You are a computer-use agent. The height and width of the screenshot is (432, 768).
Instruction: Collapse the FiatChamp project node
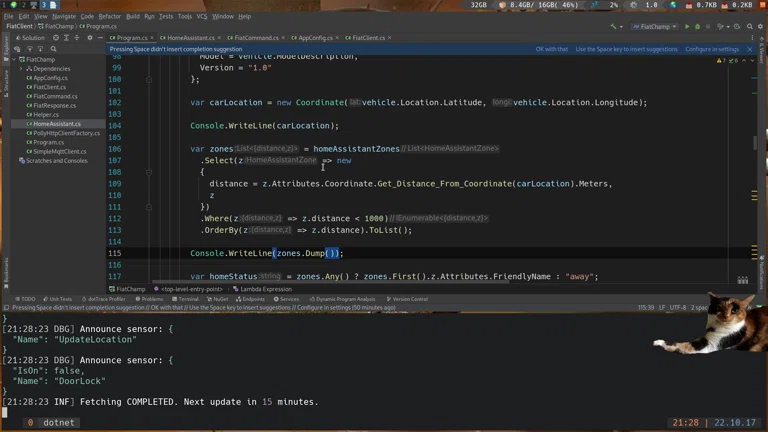[15, 59]
